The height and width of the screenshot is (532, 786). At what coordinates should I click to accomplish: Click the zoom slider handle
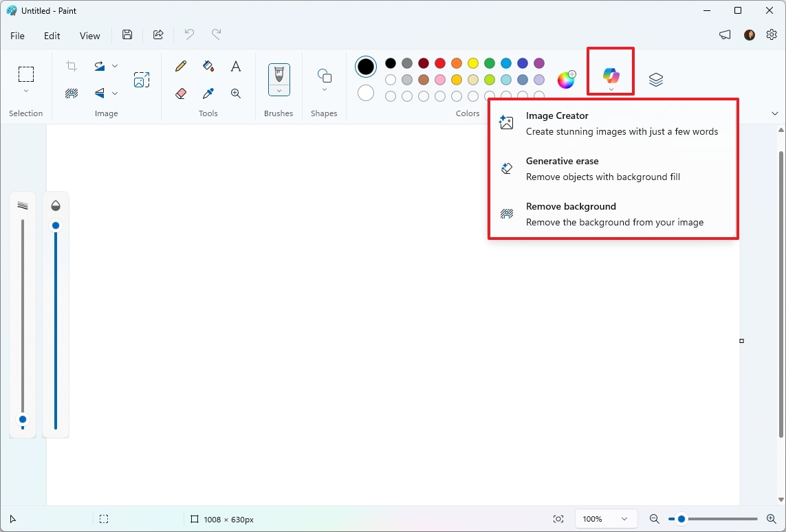681,519
